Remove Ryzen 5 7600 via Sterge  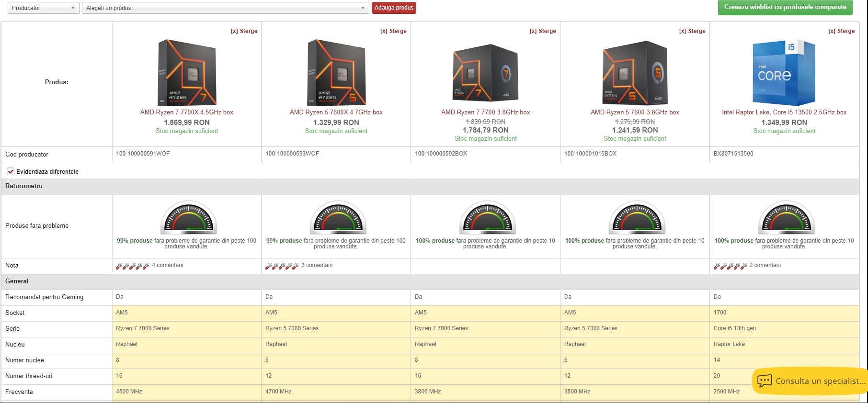pos(692,31)
